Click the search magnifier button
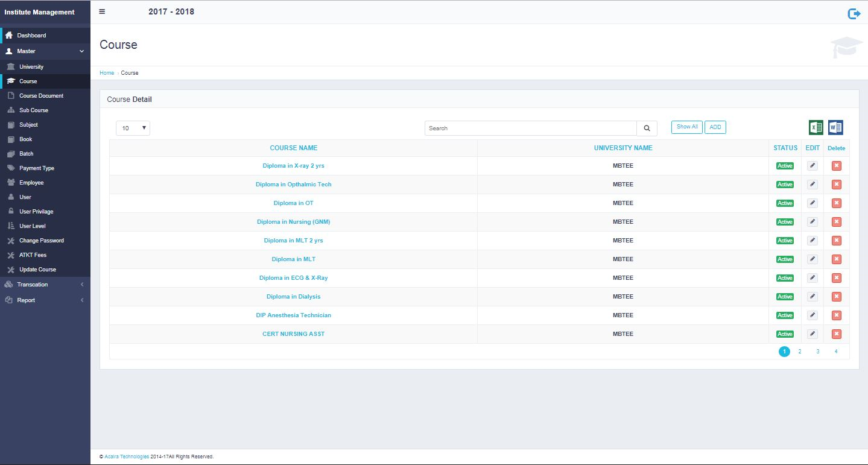 coord(647,128)
